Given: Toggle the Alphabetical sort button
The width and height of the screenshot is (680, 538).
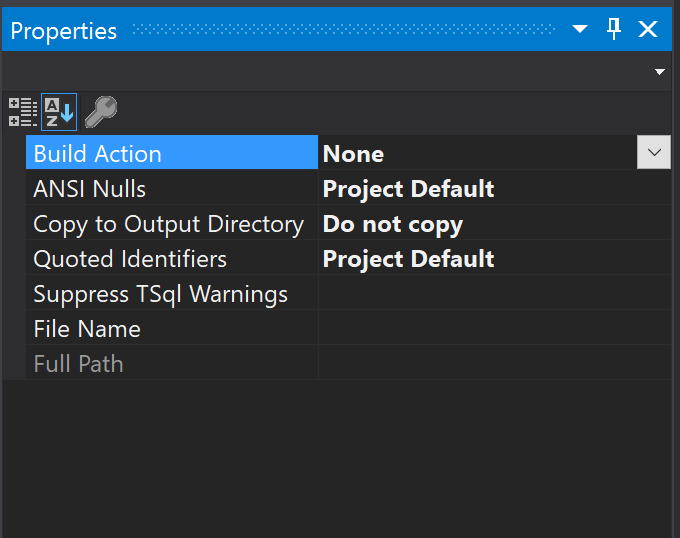Looking at the screenshot, I should pos(59,112).
